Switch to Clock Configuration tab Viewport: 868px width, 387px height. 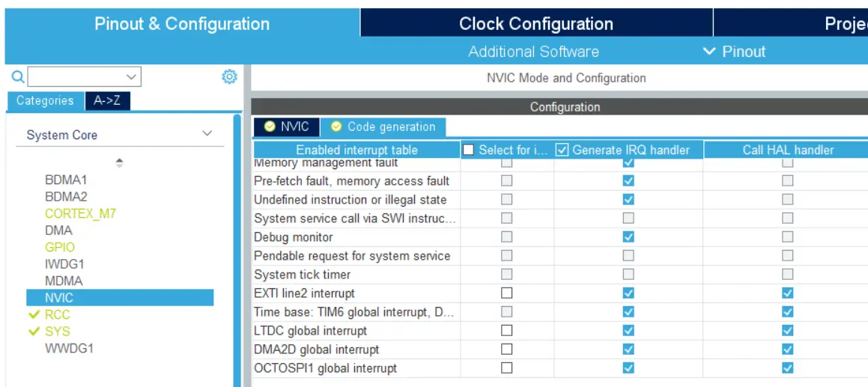pos(536,24)
